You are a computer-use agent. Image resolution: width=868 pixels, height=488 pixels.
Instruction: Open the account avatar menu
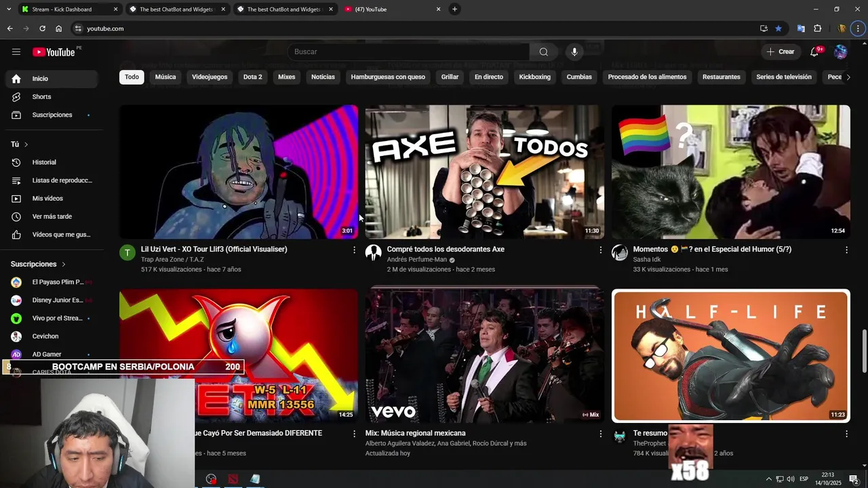840,52
